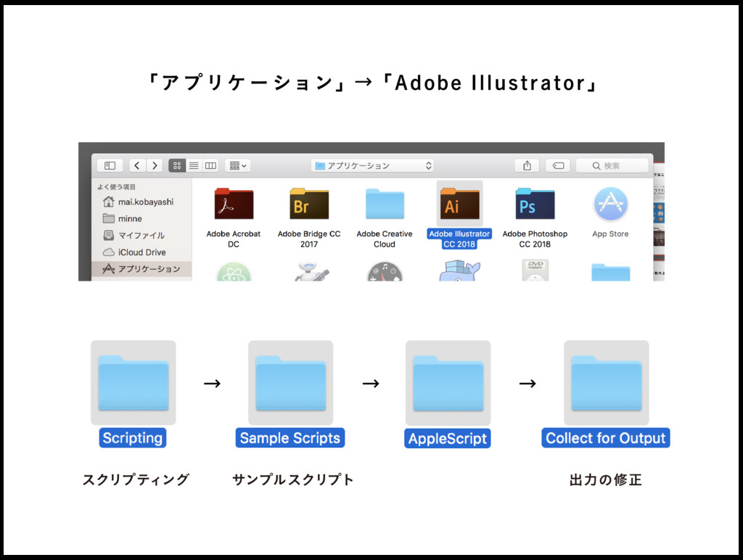The width and height of the screenshot is (743, 560).
Task: Focus the 検索 search field
Action: (x=612, y=166)
